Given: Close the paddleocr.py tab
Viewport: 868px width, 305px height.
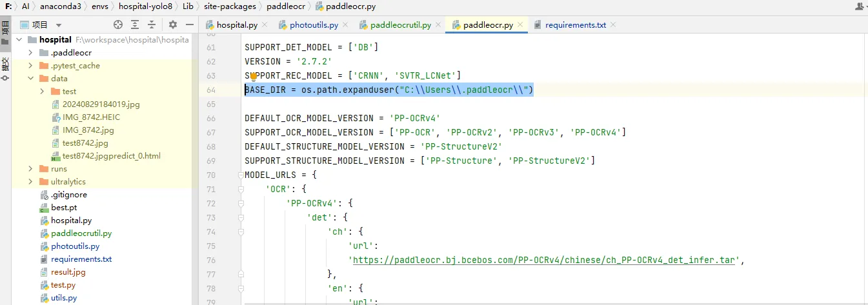Looking at the screenshot, I should tap(520, 25).
